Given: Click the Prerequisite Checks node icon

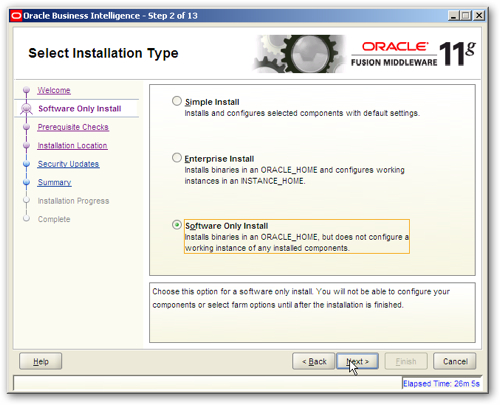Looking at the screenshot, I should click(x=26, y=127).
